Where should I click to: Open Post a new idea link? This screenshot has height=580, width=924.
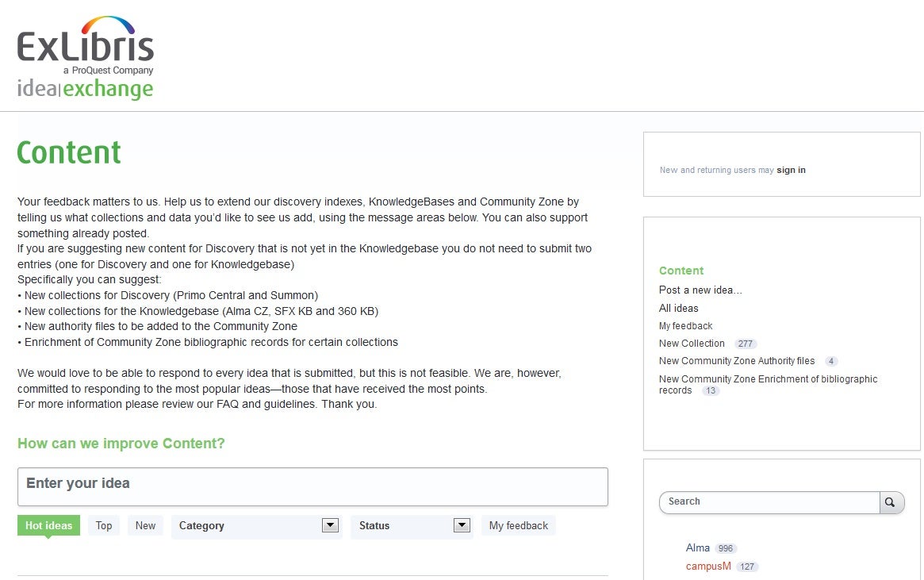[700, 290]
